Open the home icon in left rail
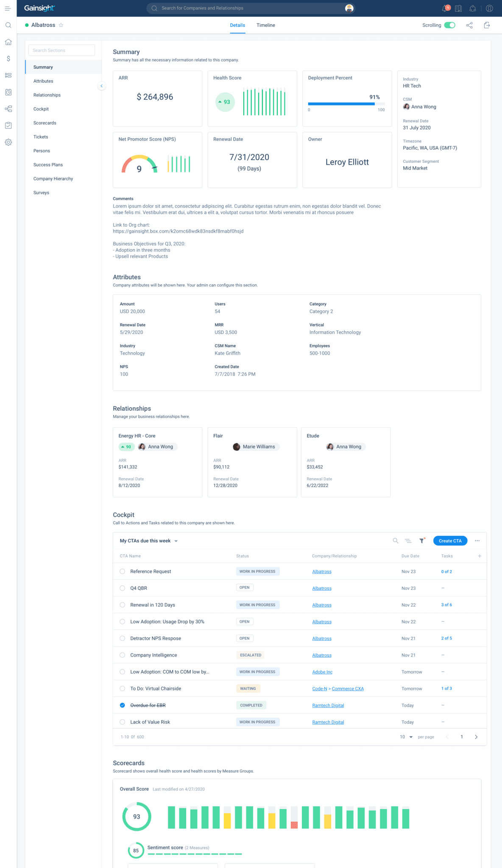502x868 pixels. [8, 42]
